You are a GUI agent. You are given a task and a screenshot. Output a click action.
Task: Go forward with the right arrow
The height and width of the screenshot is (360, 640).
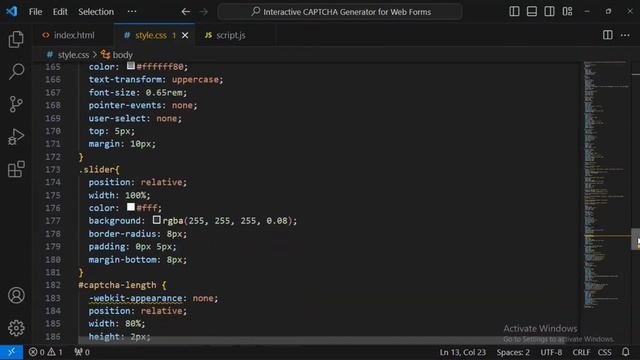204,12
